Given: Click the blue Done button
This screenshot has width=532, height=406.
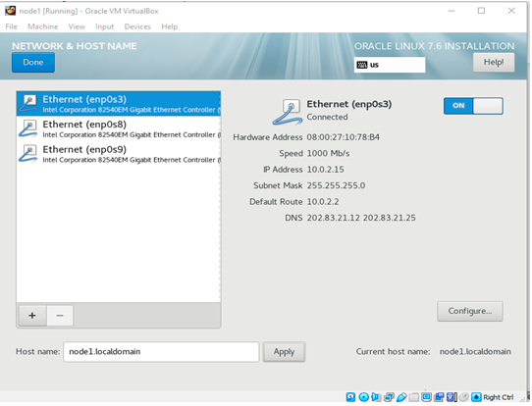Looking at the screenshot, I should click(33, 63).
